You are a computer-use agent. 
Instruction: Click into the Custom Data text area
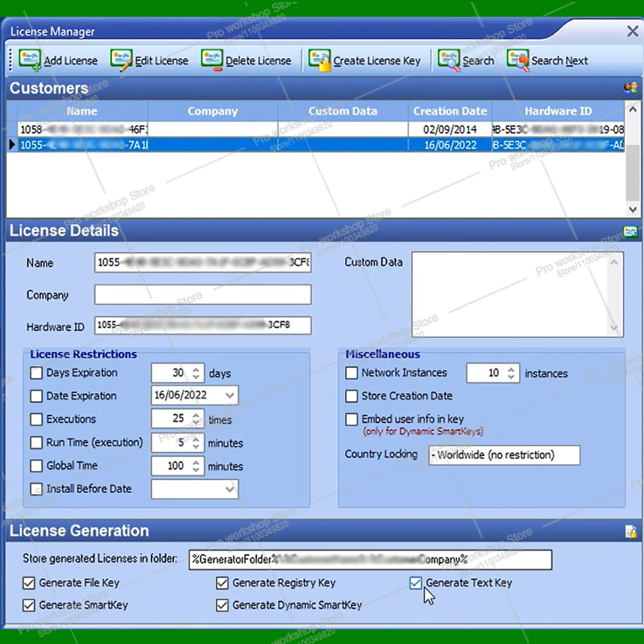point(517,294)
